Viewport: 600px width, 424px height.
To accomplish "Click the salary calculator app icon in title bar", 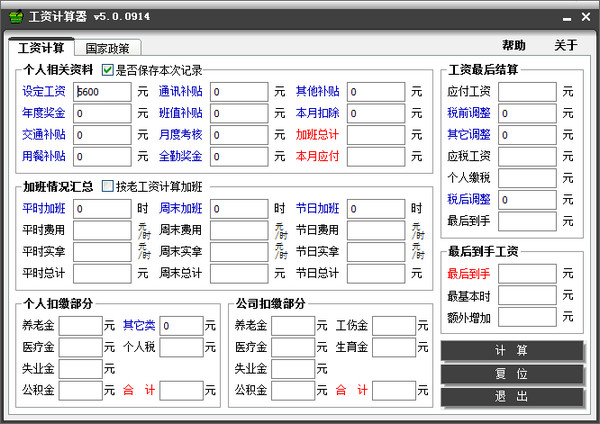I will coord(13,17).
